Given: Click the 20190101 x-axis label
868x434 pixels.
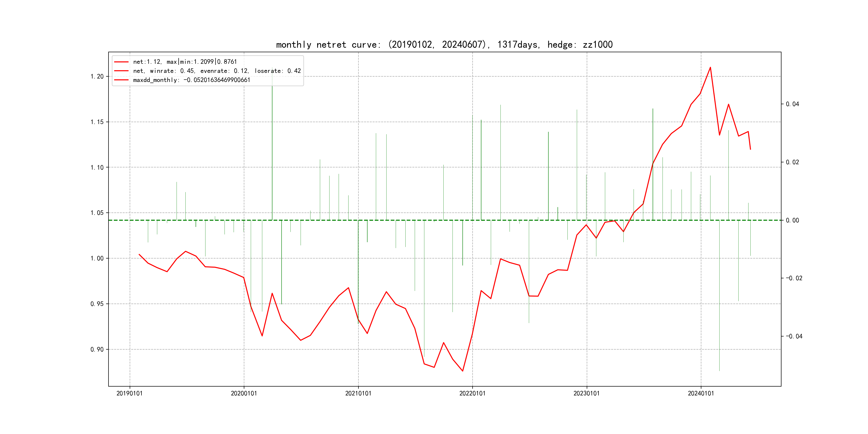Looking at the screenshot, I should click(x=129, y=393).
